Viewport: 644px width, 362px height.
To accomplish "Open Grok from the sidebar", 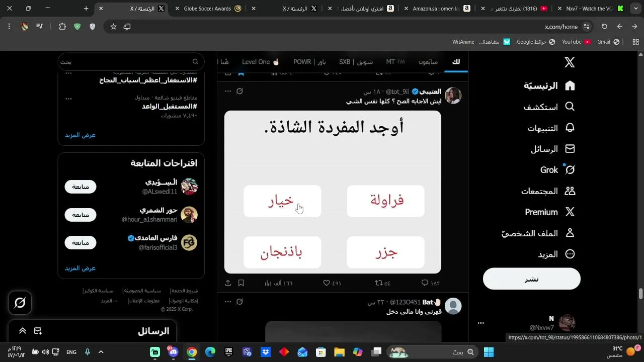I will 558,170.
